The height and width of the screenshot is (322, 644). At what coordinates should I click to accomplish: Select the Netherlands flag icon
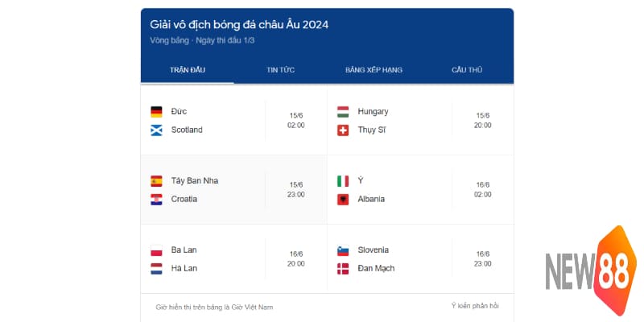156,268
